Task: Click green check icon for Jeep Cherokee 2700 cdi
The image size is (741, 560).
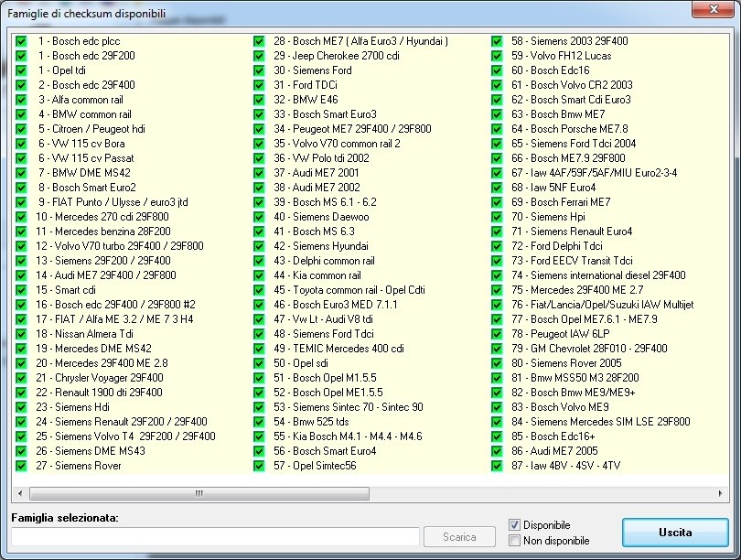Action: point(259,56)
